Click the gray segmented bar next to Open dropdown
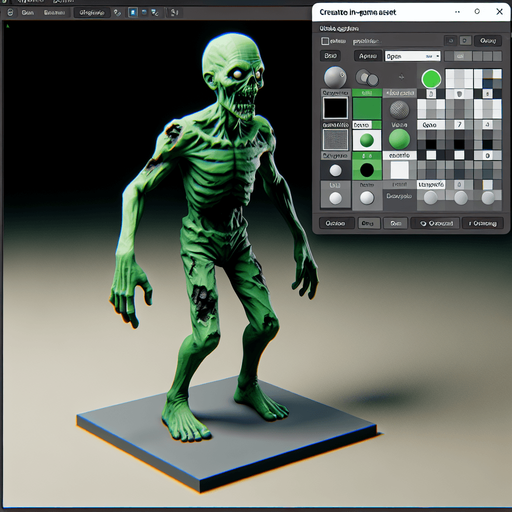Screen dimensions: 512x512 [473, 56]
